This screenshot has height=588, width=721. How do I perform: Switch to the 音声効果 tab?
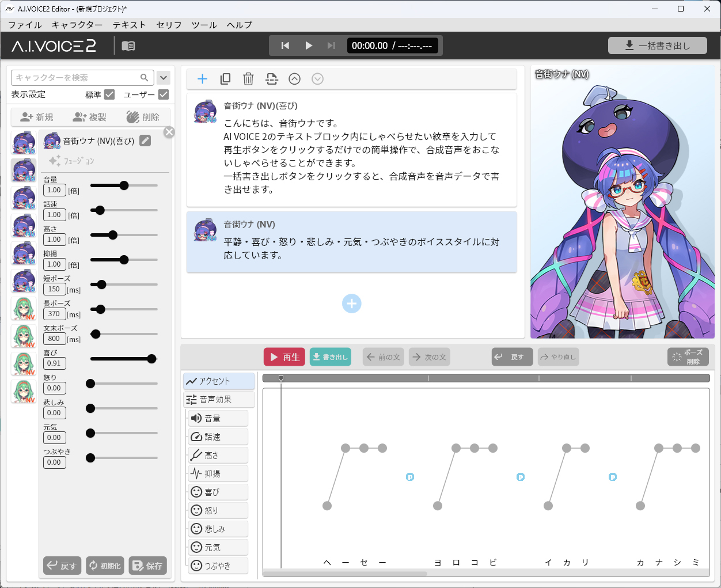click(219, 399)
